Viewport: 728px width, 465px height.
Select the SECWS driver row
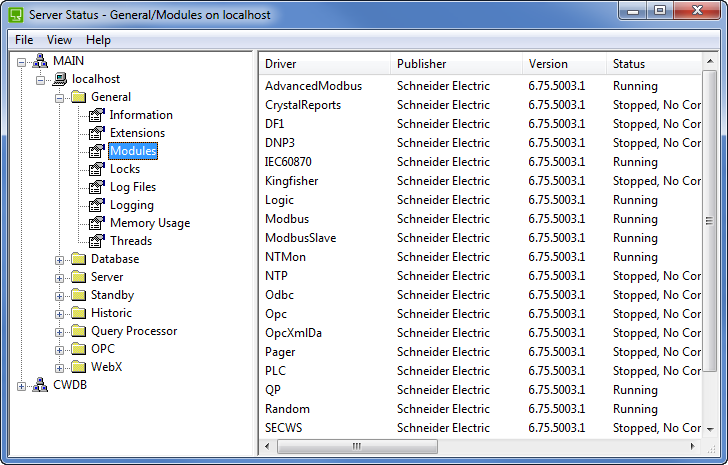tap(480, 428)
